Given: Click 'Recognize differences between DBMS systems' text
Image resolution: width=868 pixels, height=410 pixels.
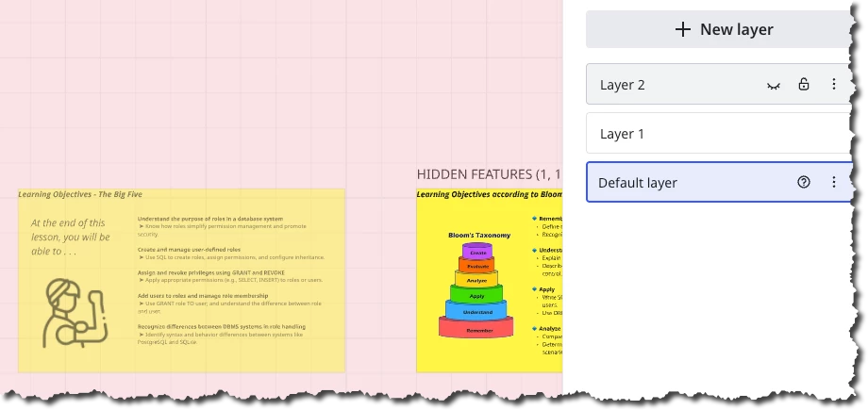Looking at the screenshot, I should [x=222, y=326].
